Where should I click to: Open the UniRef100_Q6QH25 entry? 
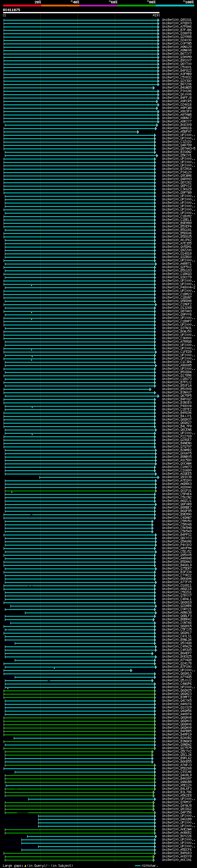point(176,690)
